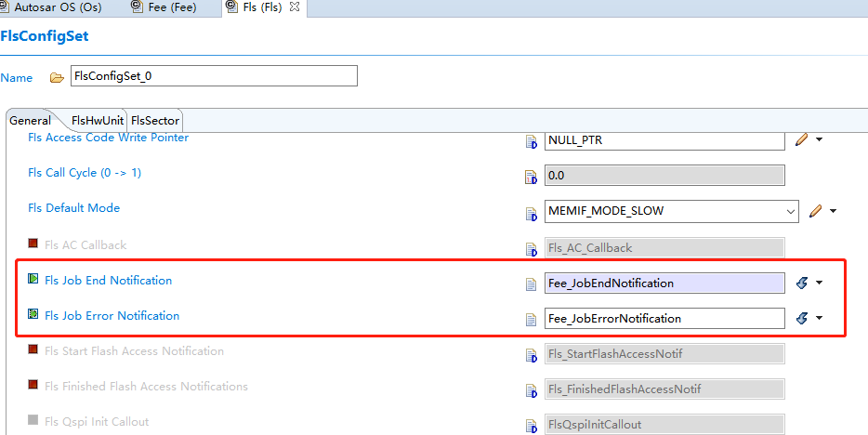Click the document icon beside FlsQspiInitCallout
The height and width of the screenshot is (435, 868).
coord(531,426)
